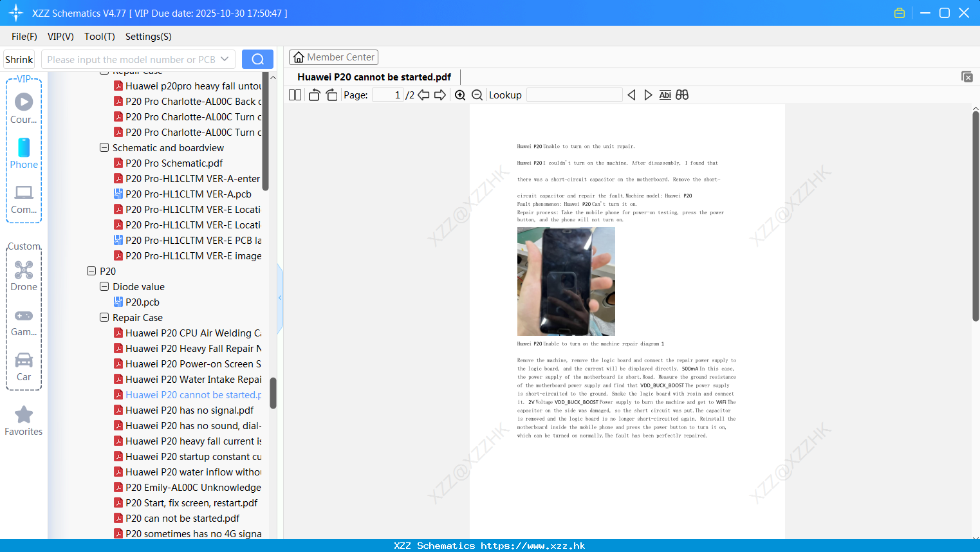Open the Car category
The image size is (980, 552).
point(24,360)
